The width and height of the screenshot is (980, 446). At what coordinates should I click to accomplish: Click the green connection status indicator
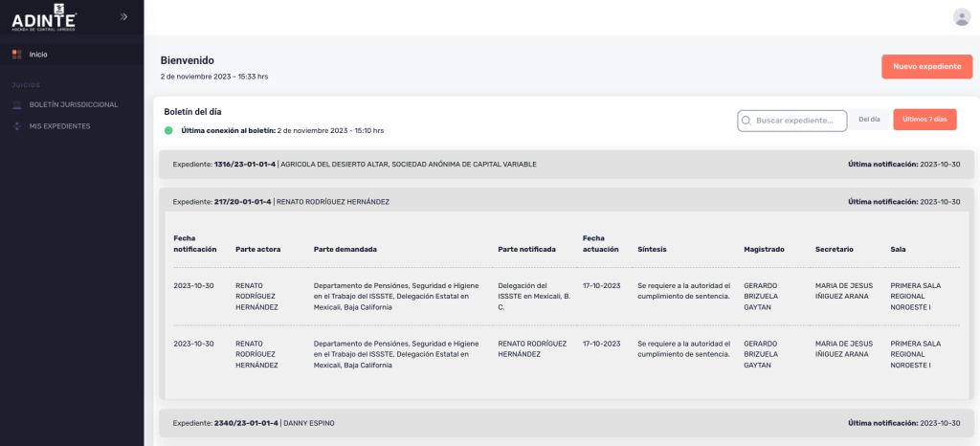[x=168, y=130]
